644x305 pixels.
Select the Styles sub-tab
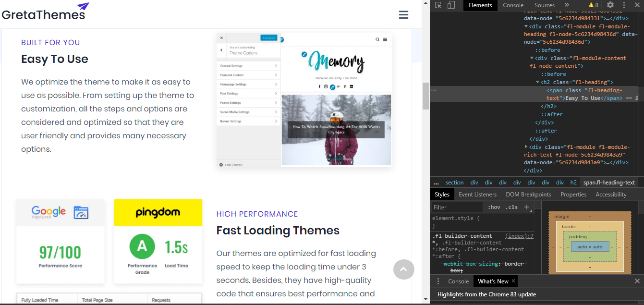pos(442,195)
